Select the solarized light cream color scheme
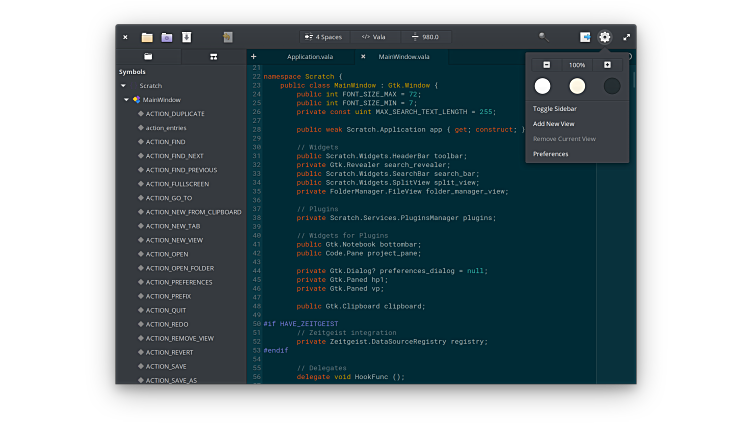This screenshot has height=423, width=752. click(x=577, y=86)
